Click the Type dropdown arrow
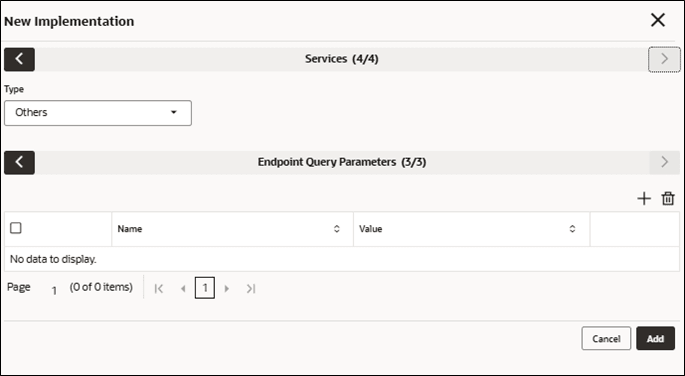Screen dimensions: 685x376 pyautogui.click(x=174, y=113)
